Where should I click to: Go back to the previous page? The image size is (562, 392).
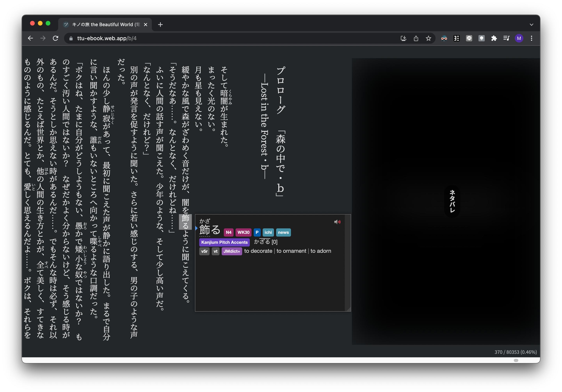tap(30, 38)
